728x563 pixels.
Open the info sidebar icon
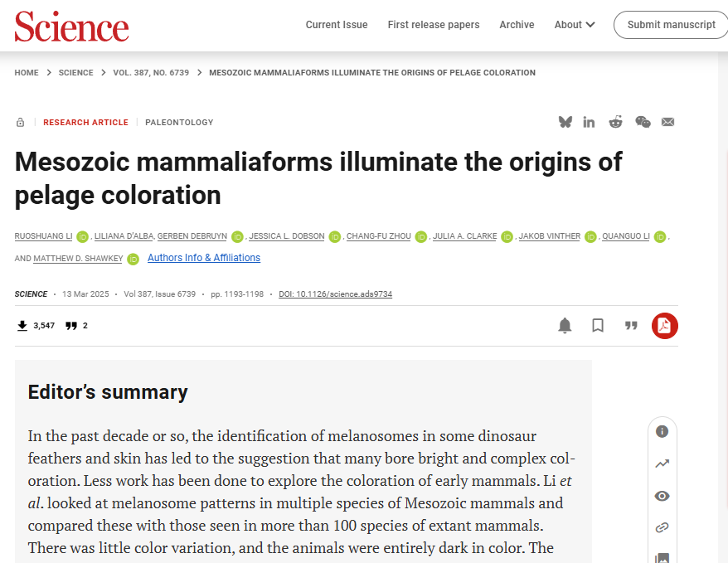(x=662, y=431)
